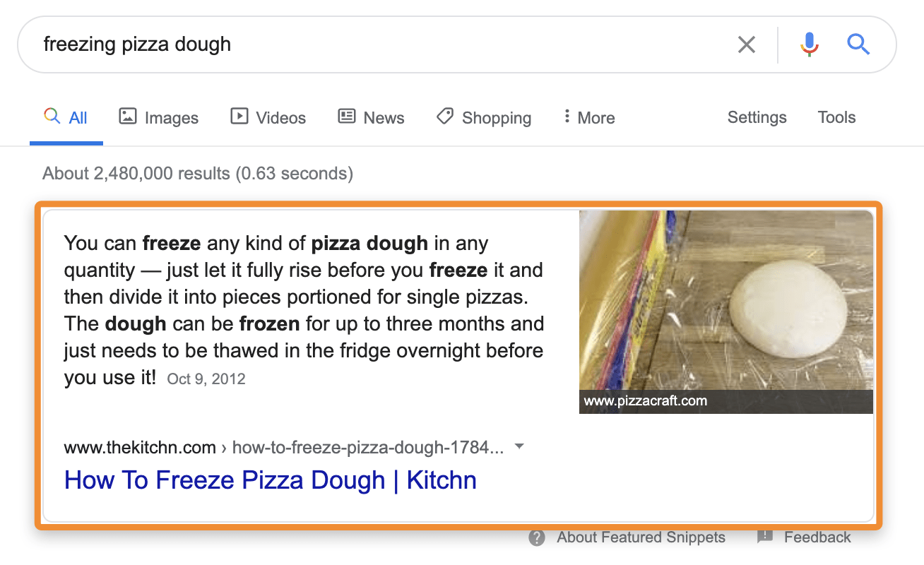Click the All tab search icon
The image size is (924, 565).
50,117
